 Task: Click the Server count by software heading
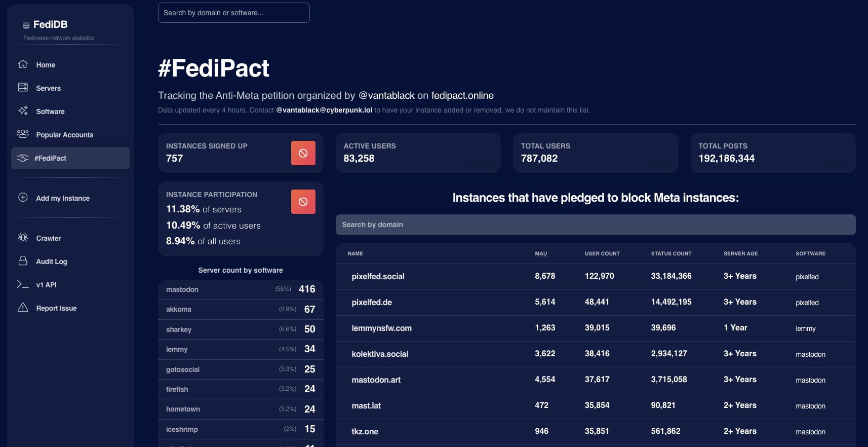[241, 270]
